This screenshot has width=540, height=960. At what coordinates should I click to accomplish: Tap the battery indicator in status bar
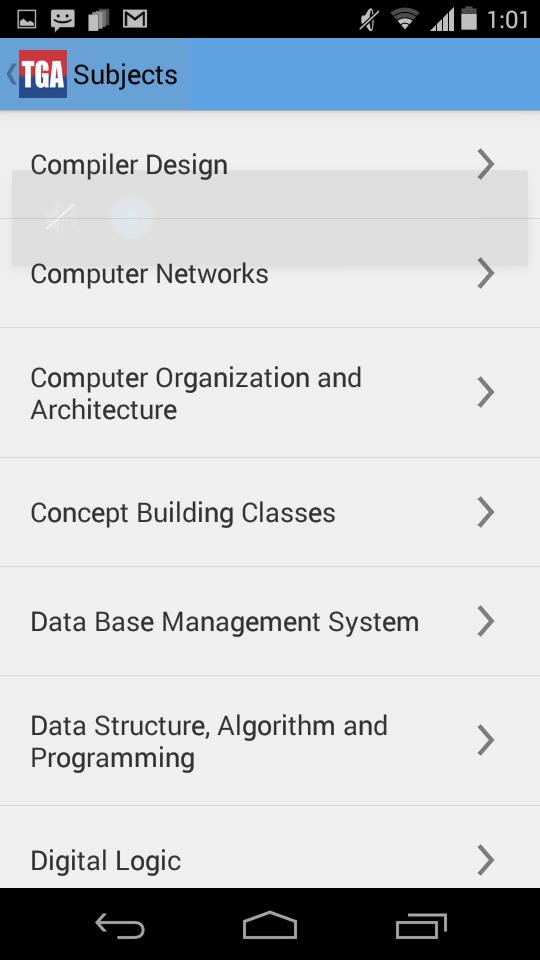coord(469,18)
